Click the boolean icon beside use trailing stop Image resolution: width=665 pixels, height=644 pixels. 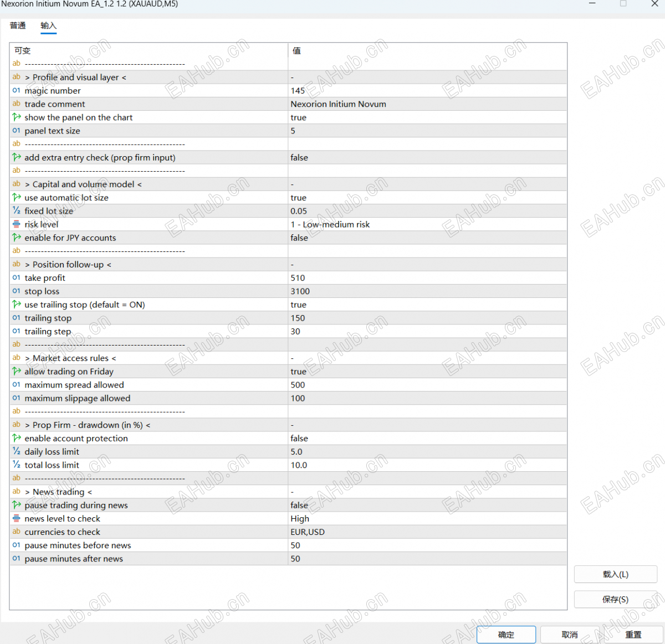[x=17, y=304]
